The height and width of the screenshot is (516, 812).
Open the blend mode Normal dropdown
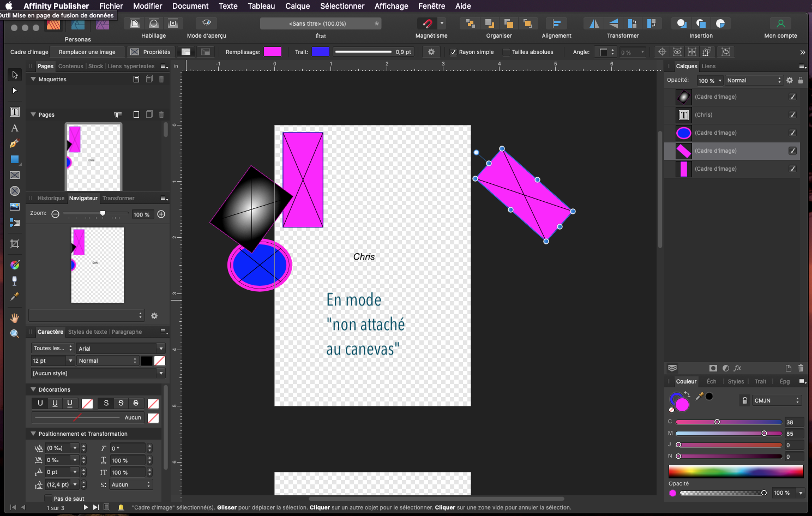click(754, 80)
